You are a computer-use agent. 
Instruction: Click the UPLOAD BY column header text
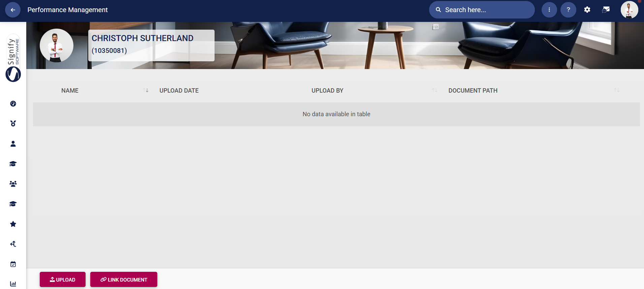coord(327,91)
